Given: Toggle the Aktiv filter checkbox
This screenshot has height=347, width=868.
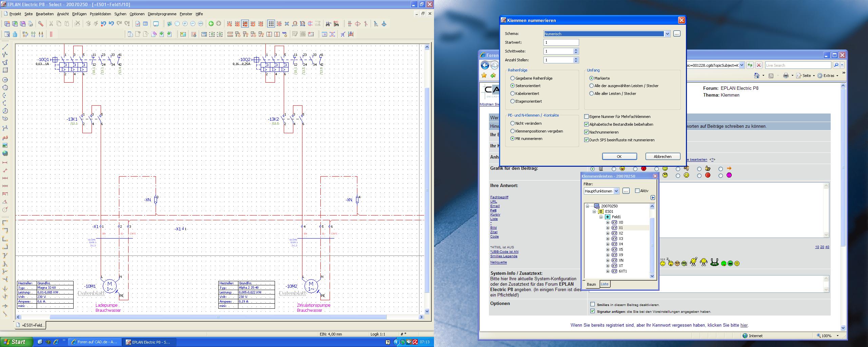Looking at the screenshot, I should [637, 191].
